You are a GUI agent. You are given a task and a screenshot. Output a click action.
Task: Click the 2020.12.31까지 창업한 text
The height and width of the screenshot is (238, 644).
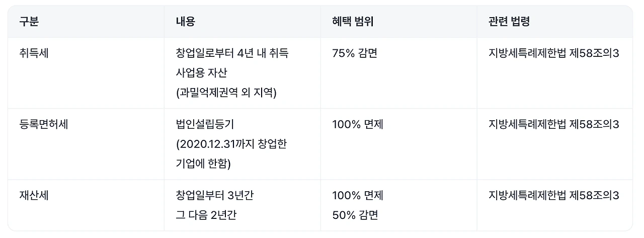233,144
